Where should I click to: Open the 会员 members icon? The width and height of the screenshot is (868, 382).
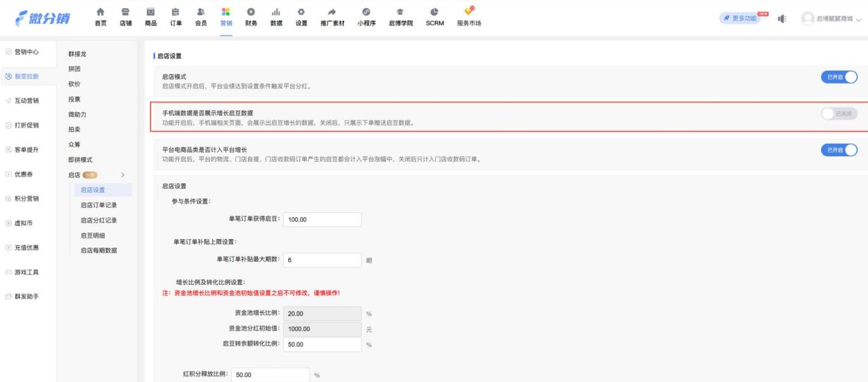[x=201, y=11]
